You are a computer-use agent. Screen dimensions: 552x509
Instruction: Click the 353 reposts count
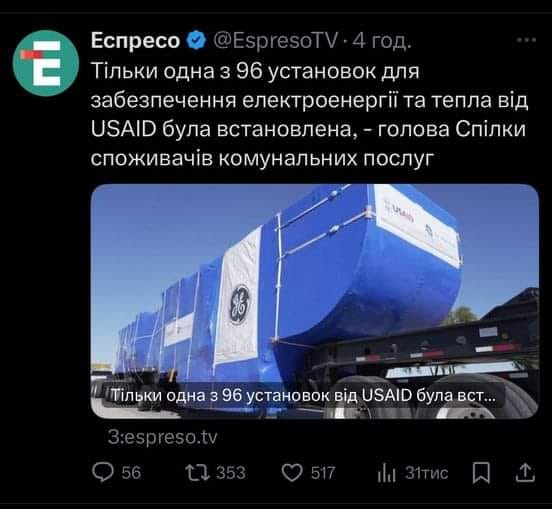[x=231, y=472]
